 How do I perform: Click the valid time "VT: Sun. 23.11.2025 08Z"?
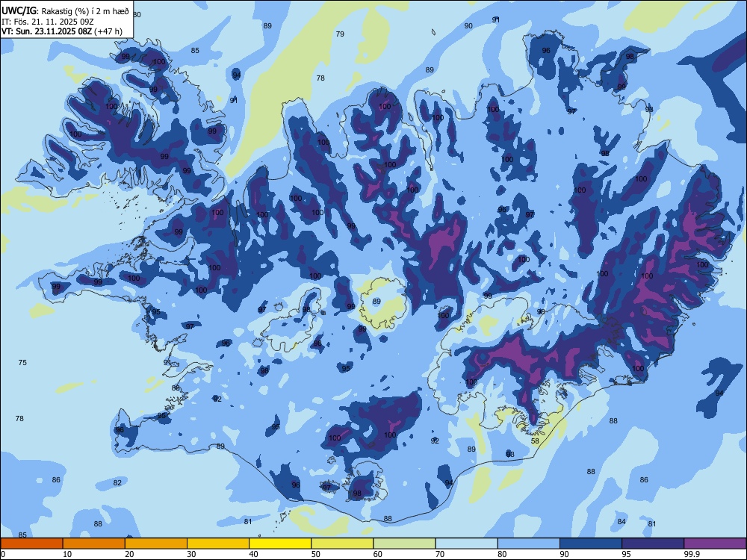click(46, 31)
